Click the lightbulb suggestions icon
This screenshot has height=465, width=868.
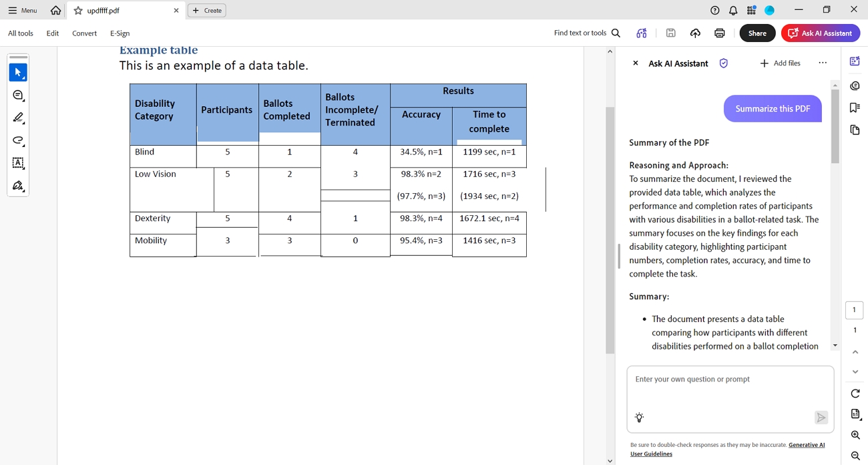tap(639, 418)
